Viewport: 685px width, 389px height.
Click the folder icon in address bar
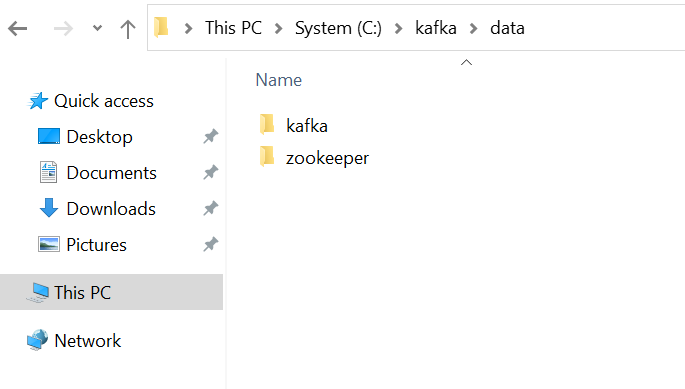pyautogui.click(x=161, y=28)
